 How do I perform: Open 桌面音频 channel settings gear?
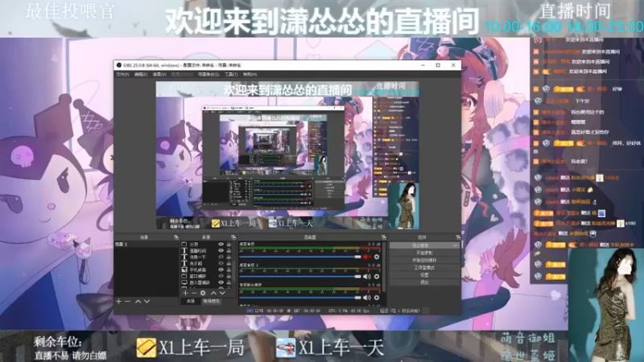coord(377,257)
